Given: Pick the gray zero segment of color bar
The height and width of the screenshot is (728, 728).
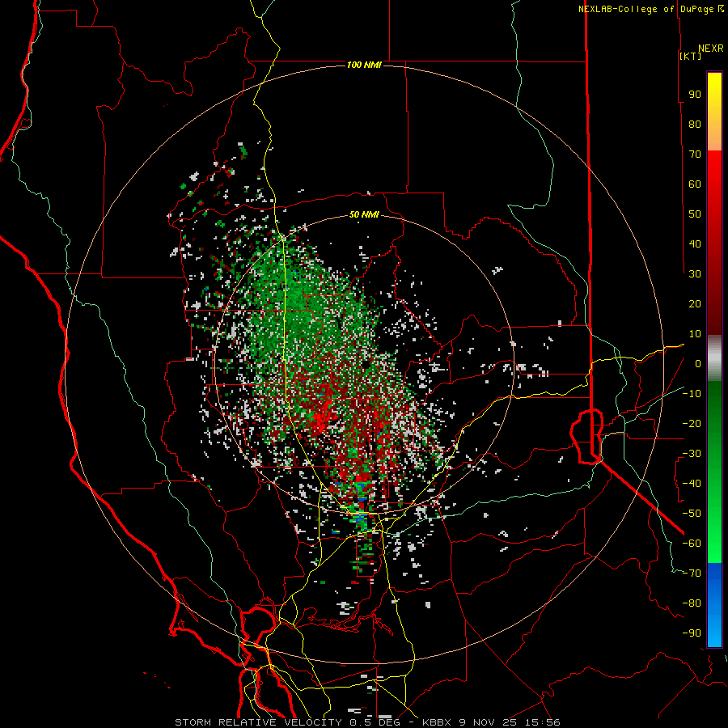Looking at the screenshot, I should tap(714, 358).
